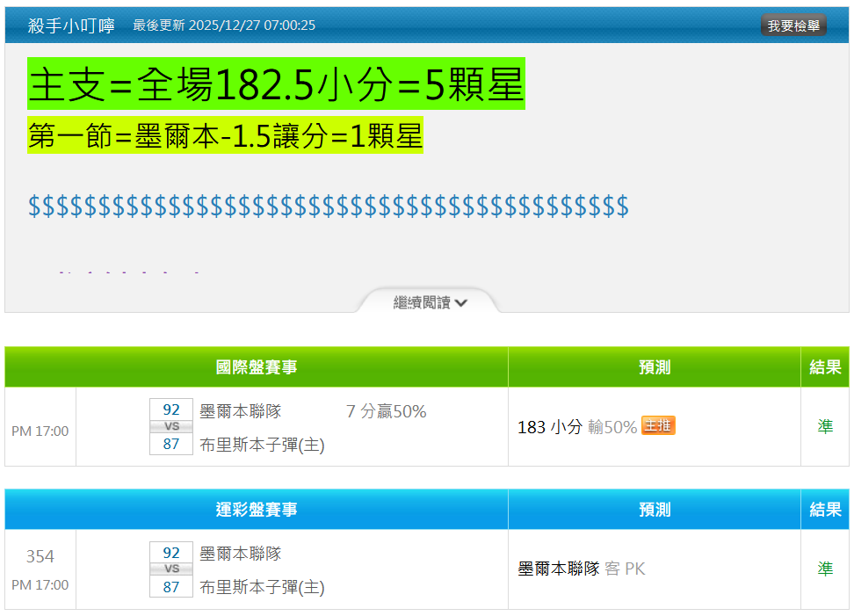
Task: Click the 我要檢舉 report button
Action: click(792, 25)
